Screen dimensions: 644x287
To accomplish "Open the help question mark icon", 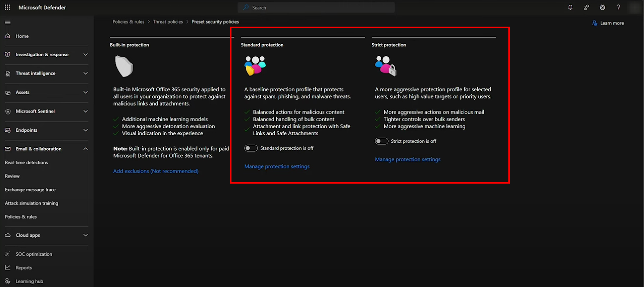I will 618,7.
